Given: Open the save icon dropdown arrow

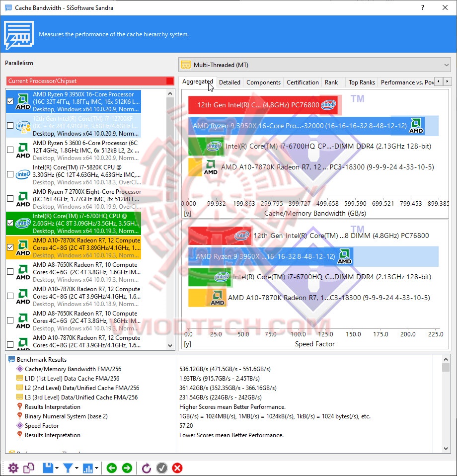Looking at the screenshot, I should tap(57, 469).
